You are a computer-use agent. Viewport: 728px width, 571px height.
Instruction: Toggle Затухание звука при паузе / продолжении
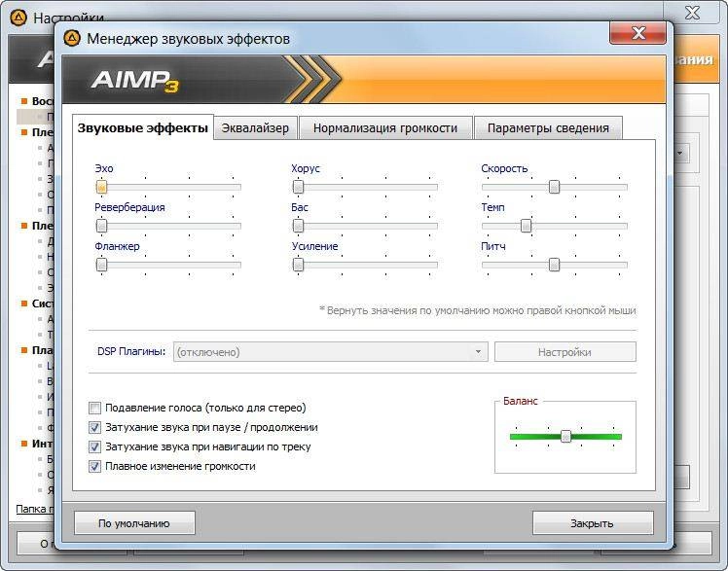click(x=94, y=428)
